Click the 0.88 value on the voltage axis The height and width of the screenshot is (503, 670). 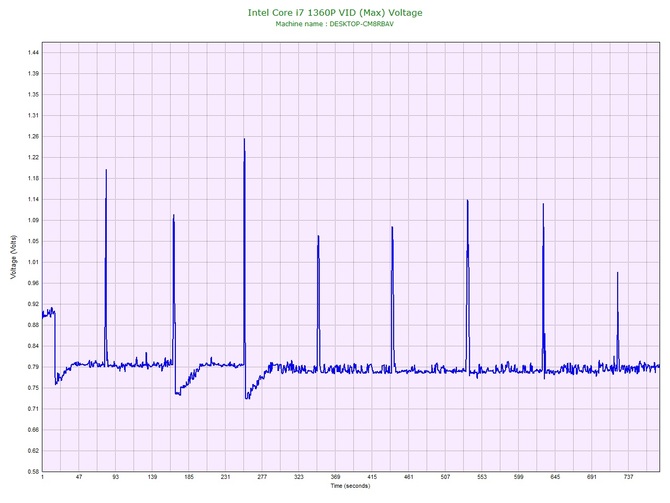point(33,325)
